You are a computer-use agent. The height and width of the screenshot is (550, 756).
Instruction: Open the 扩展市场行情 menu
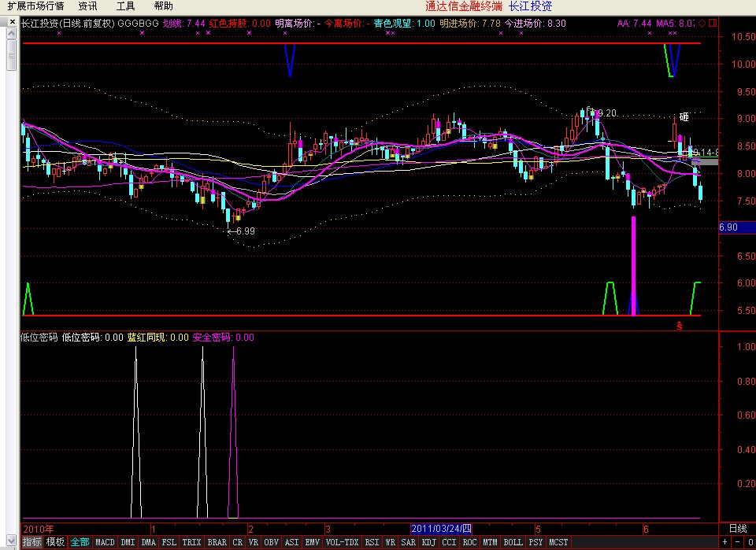coord(35,6)
